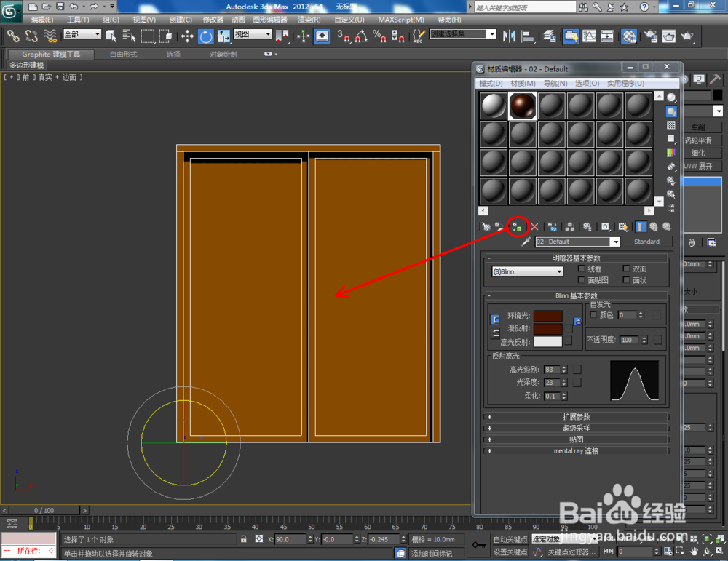This screenshot has height=561, width=728.
Task: Open the Select by Name list icon
Action: (x=129, y=36)
